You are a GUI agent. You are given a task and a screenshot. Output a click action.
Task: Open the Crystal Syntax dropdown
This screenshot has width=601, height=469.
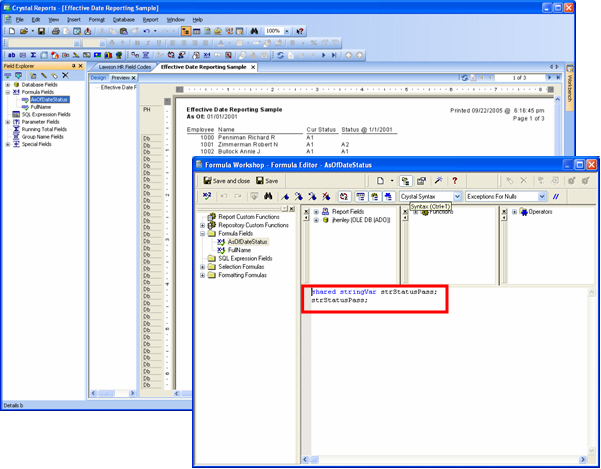tap(457, 197)
